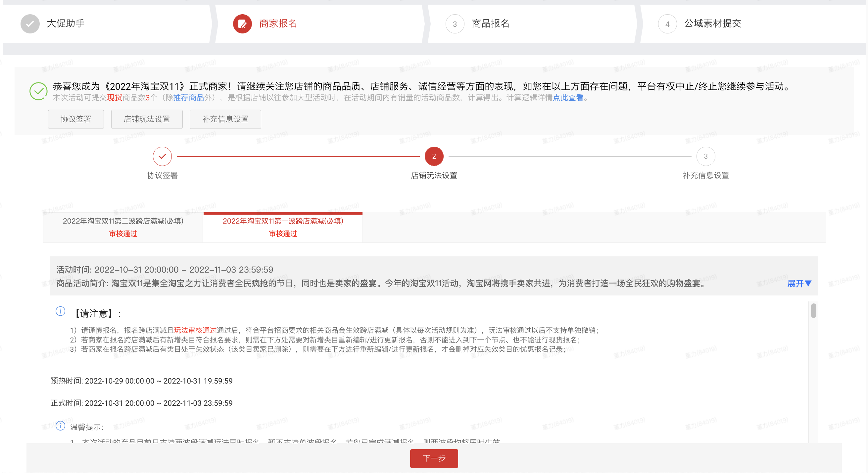Click the 正式时间 line
The height and width of the screenshot is (473, 868).
(x=142, y=403)
